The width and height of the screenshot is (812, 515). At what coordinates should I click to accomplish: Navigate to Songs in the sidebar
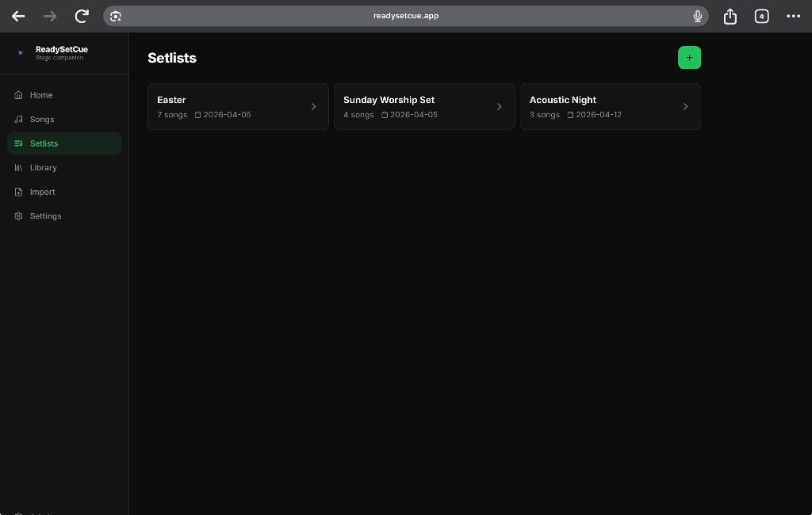click(x=64, y=119)
